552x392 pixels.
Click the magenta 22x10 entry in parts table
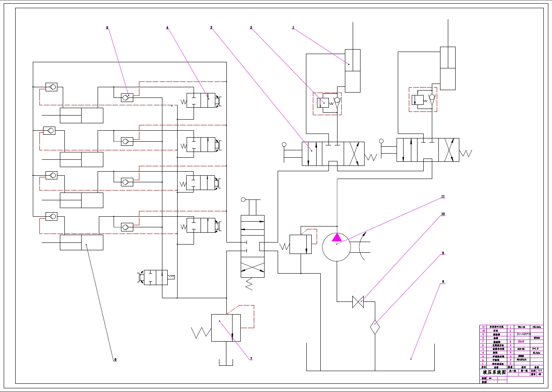521,341
